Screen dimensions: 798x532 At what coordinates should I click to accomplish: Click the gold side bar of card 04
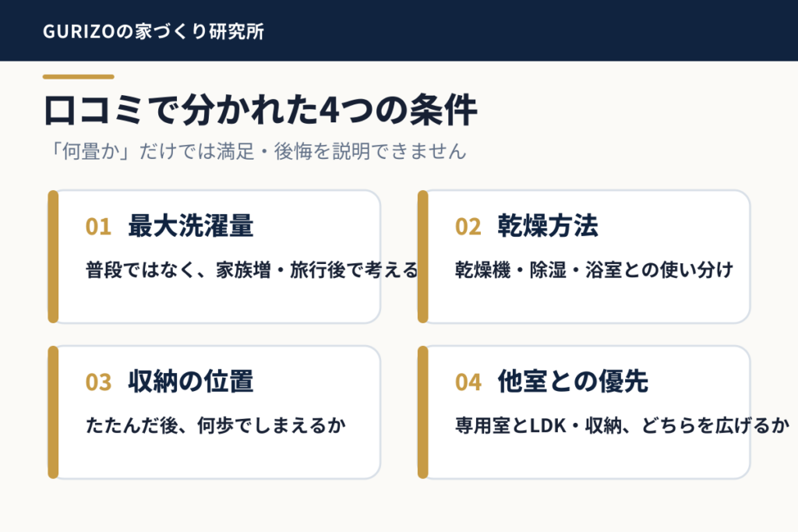[x=422, y=413]
